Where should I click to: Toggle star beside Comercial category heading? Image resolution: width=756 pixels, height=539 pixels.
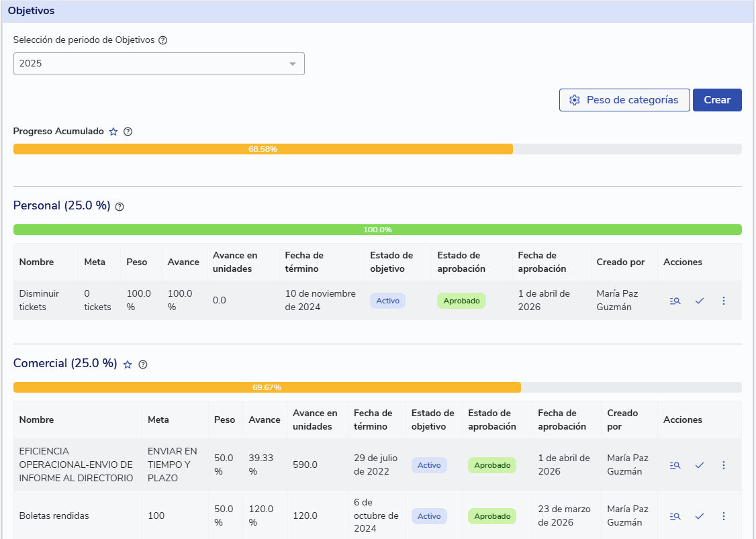[128, 364]
